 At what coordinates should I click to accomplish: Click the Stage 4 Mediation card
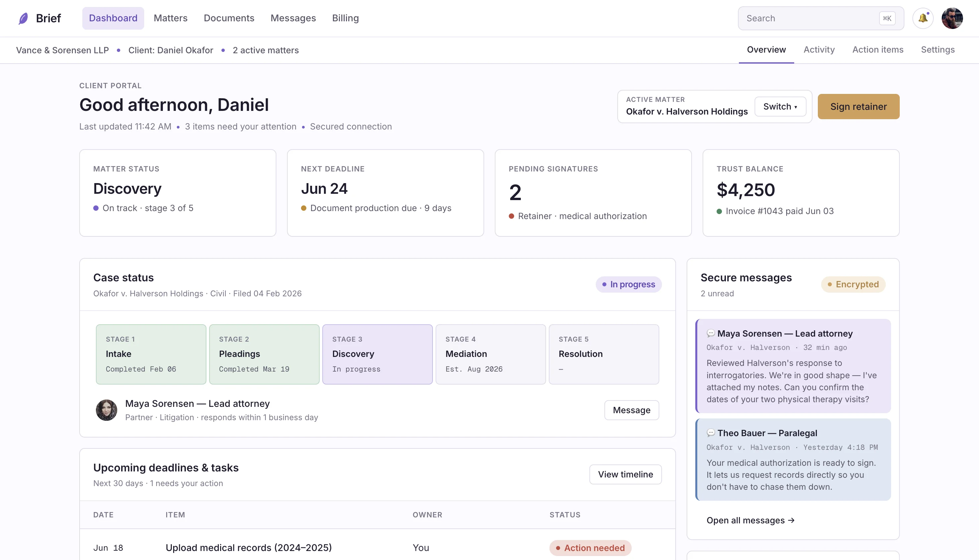[490, 354]
